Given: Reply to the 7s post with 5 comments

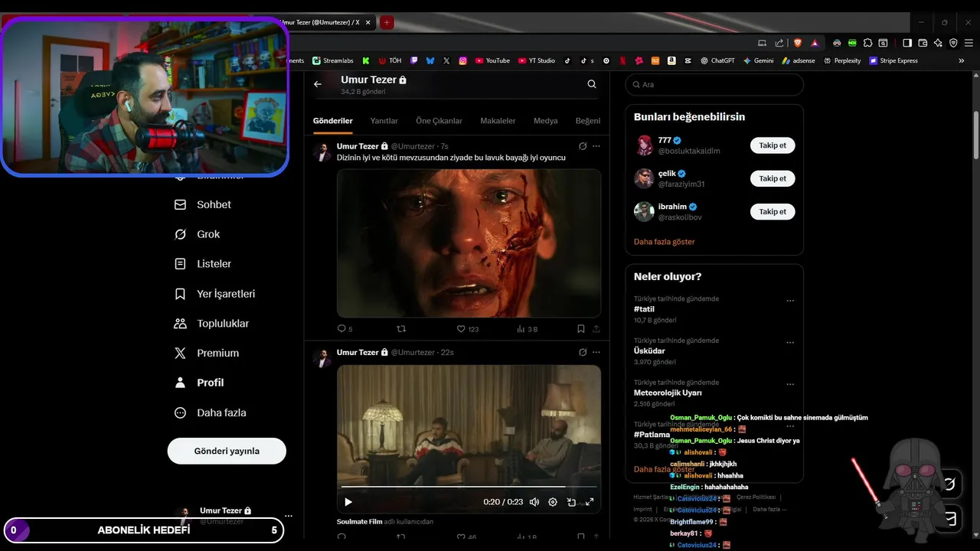Looking at the screenshot, I should (345, 329).
